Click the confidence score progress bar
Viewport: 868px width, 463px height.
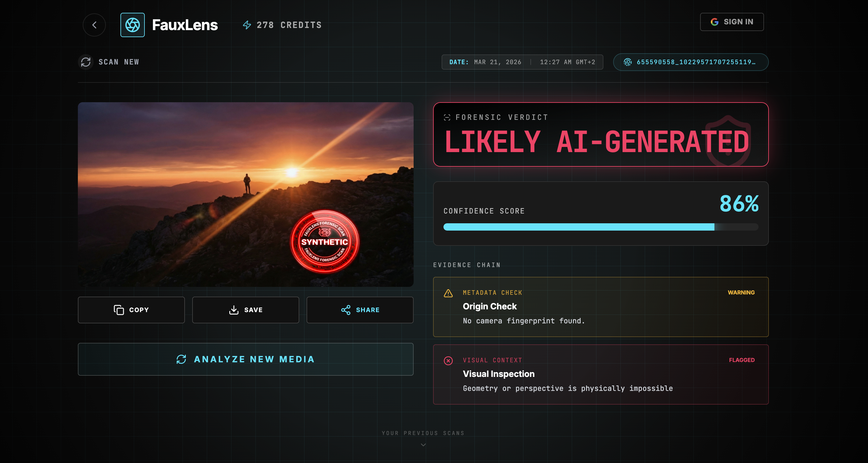click(x=600, y=227)
